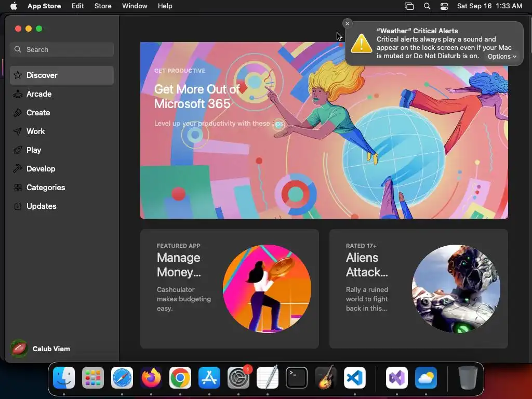The height and width of the screenshot is (399, 532).
Task: Open System Settings from the Dock
Action: tap(238, 378)
